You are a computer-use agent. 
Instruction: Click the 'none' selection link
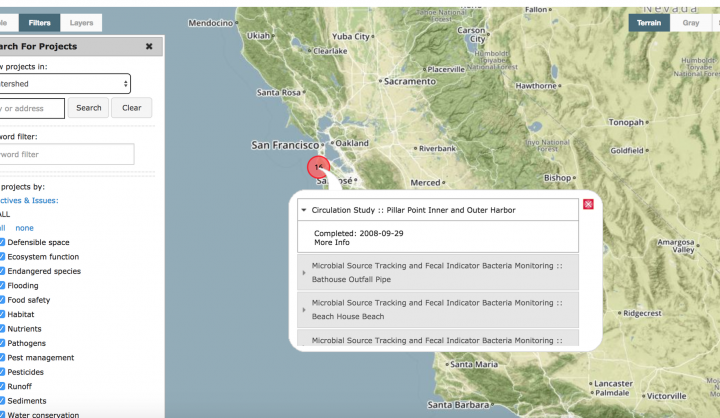(24, 228)
